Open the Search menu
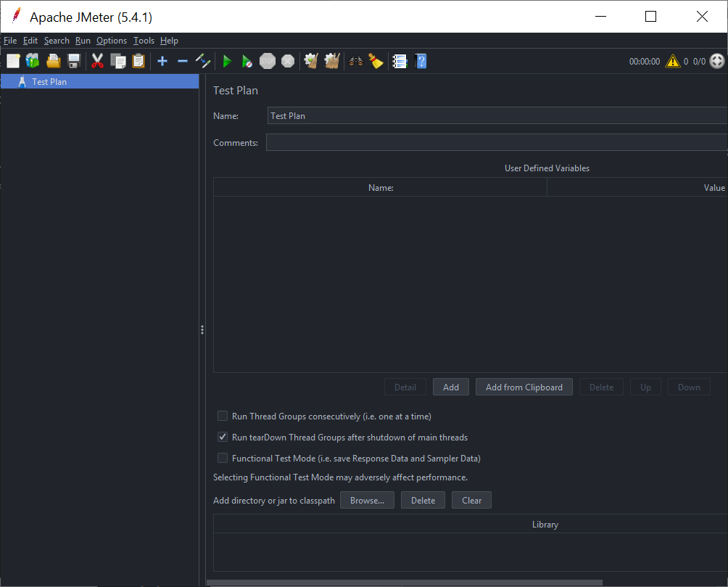Image resolution: width=728 pixels, height=587 pixels. (57, 41)
